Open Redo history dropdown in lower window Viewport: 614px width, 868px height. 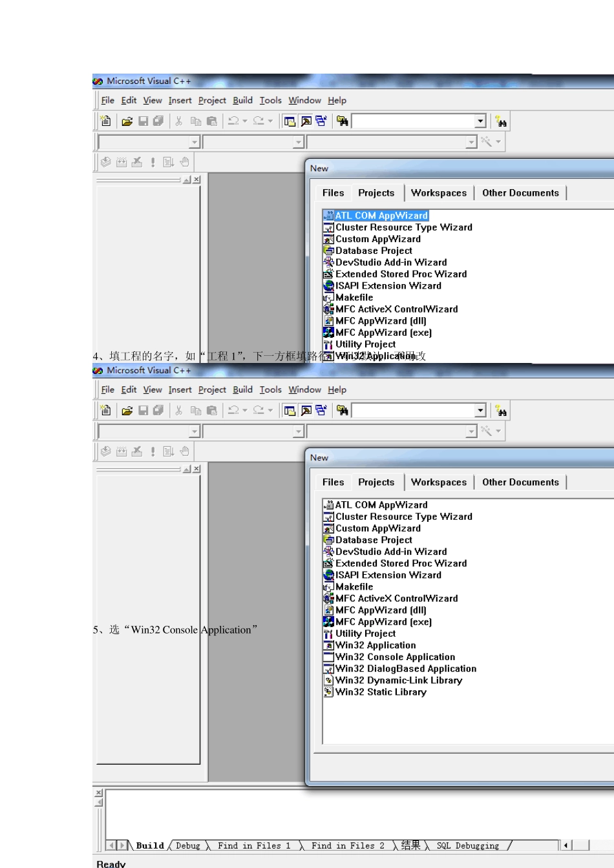pos(270,410)
